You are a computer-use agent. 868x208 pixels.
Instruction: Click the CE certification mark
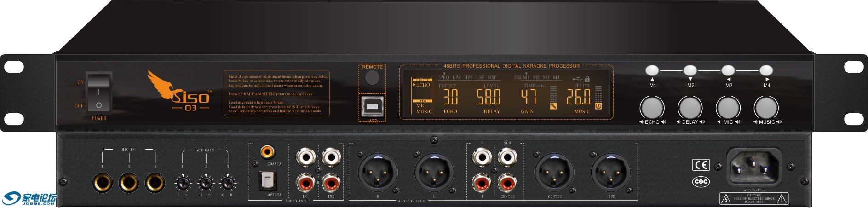701,165
